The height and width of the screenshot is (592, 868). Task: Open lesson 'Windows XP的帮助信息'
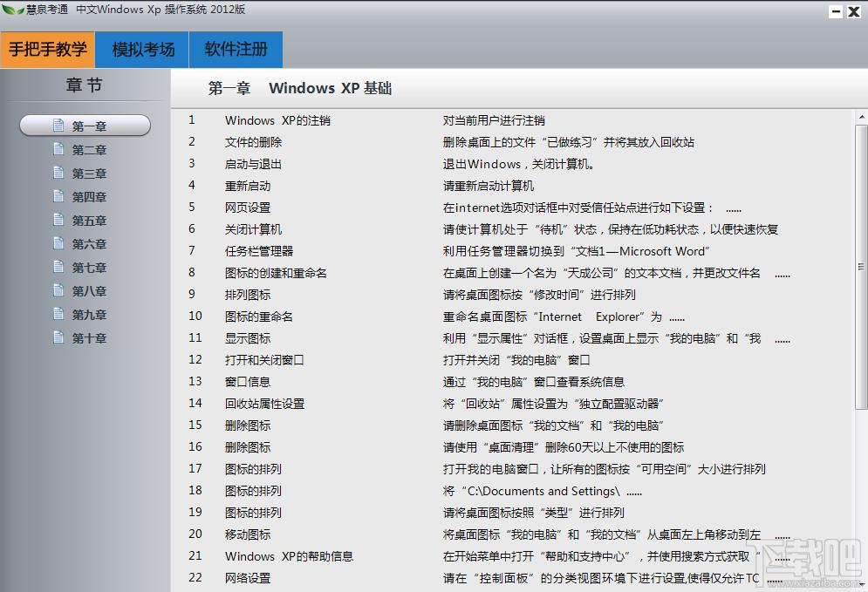(289, 556)
